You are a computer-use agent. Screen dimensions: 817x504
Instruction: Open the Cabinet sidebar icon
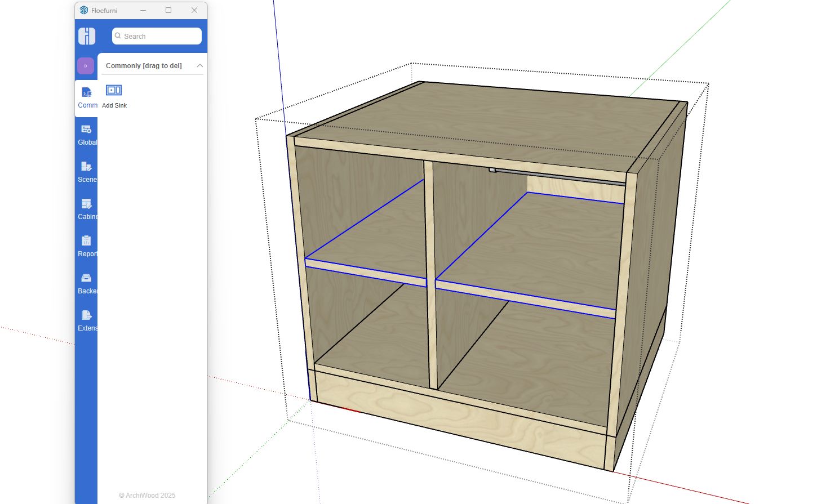pos(86,209)
